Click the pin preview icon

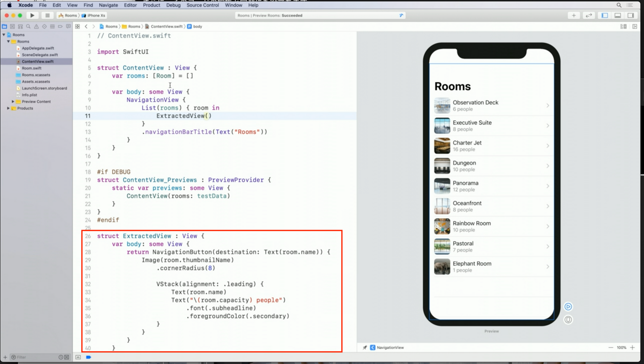point(365,348)
